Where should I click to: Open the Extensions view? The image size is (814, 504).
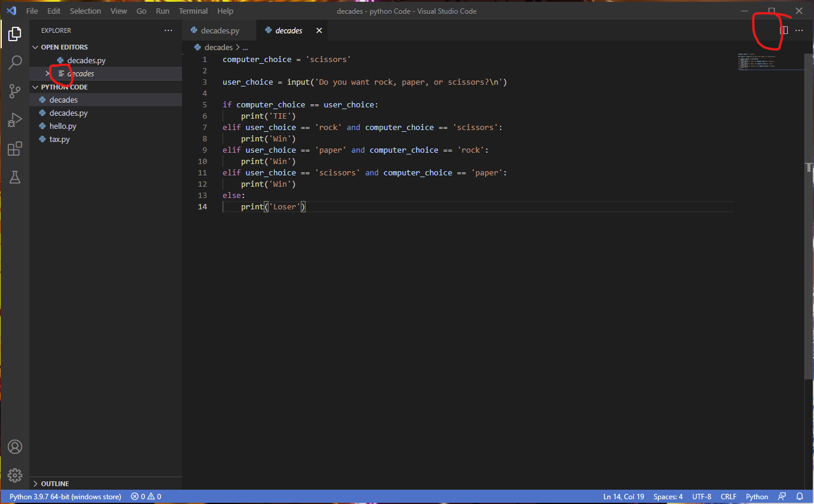click(14, 149)
